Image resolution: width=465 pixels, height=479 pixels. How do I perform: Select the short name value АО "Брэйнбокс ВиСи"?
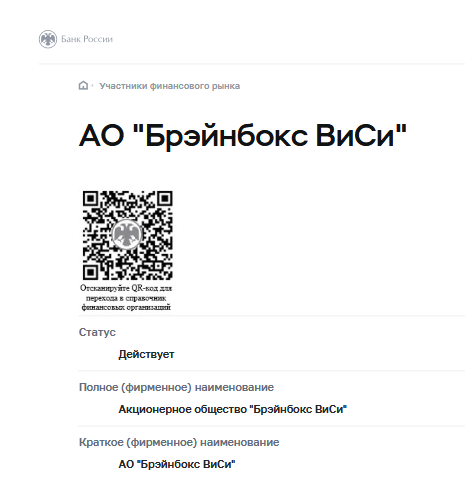pyautogui.click(x=177, y=464)
